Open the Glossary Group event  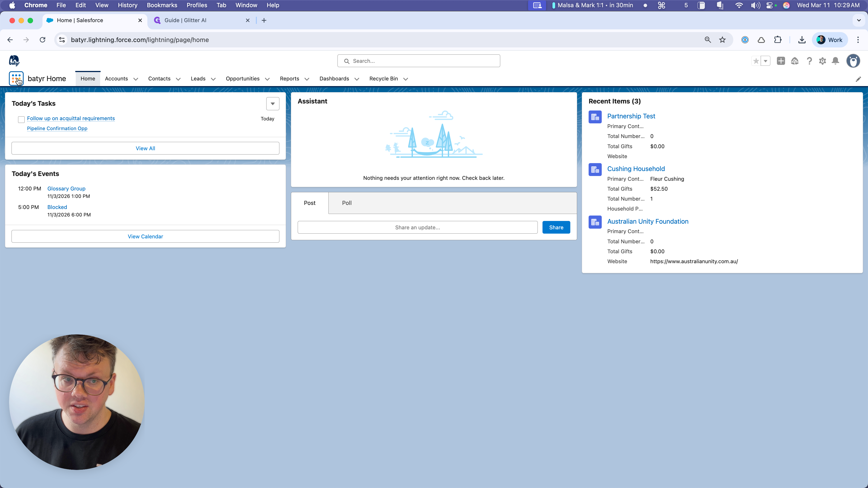point(66,189)
